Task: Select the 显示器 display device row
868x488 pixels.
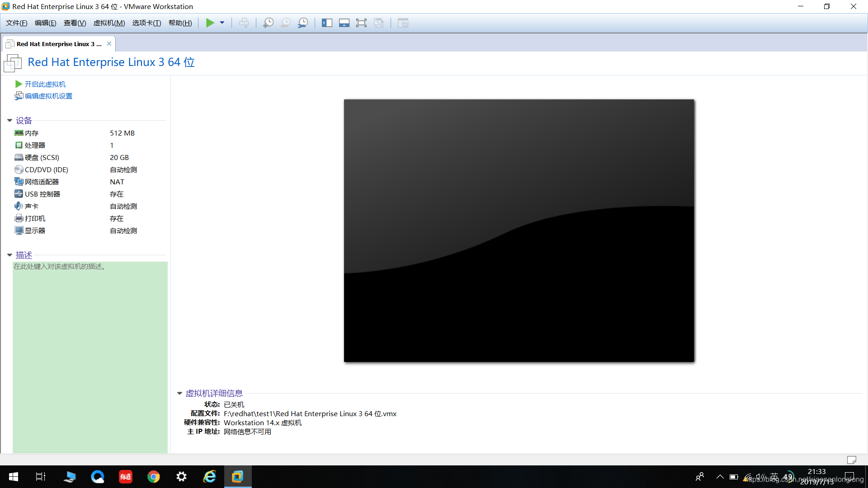Action: tap(90, 230)
